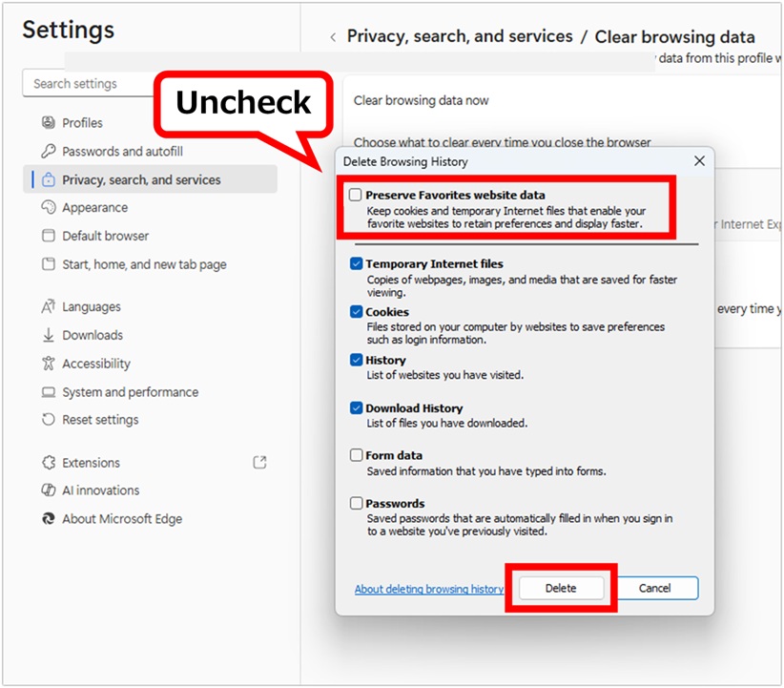
Task: Click the Default browser icon
Action: pos(49,236)
